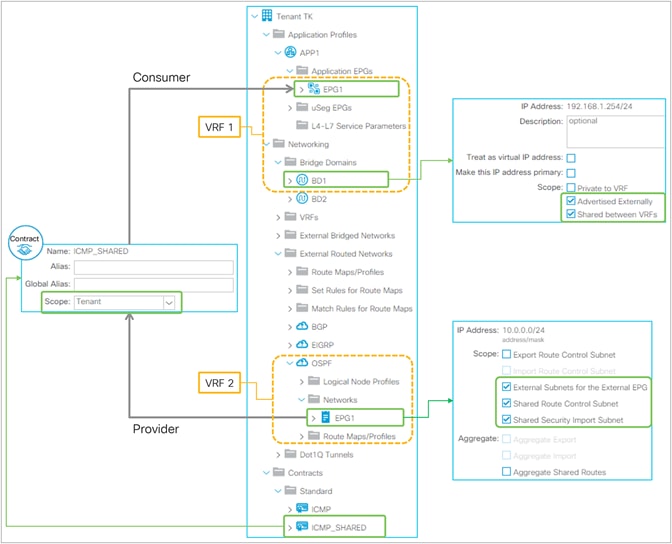
Task: Uncheck Advertised Externally checkbox
Action: click(x=571, y=201)
